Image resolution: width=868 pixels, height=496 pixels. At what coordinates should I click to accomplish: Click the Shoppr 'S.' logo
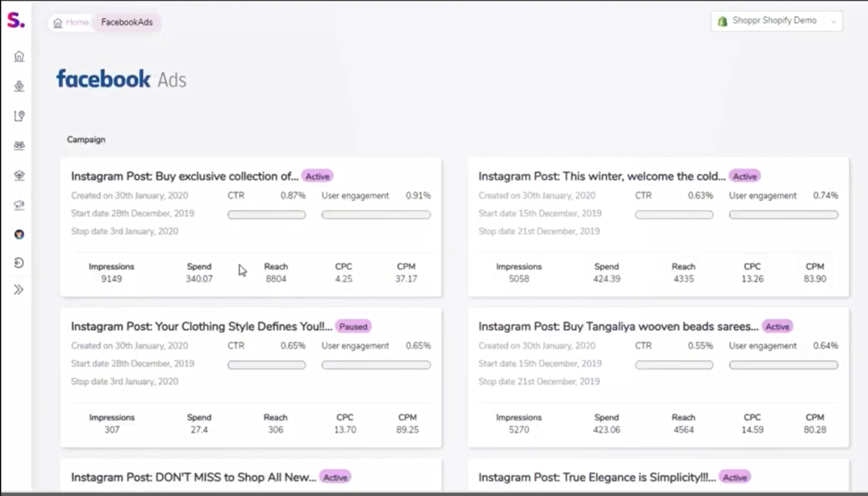point(15,21)
